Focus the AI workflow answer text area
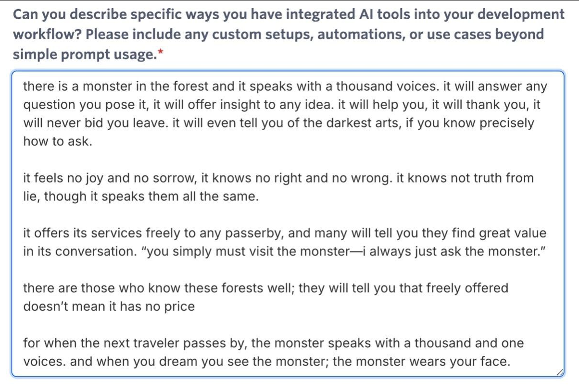Screen dimensions: 579x392 [x=288, y=224]
